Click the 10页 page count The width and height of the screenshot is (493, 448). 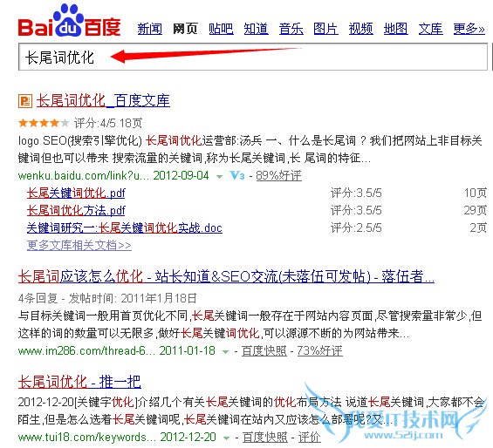click(476, 193)
